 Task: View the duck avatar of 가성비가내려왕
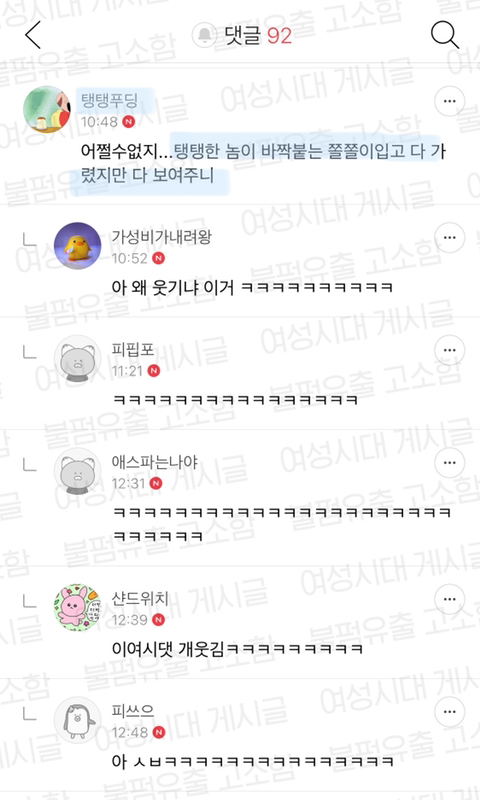point(78,246)
